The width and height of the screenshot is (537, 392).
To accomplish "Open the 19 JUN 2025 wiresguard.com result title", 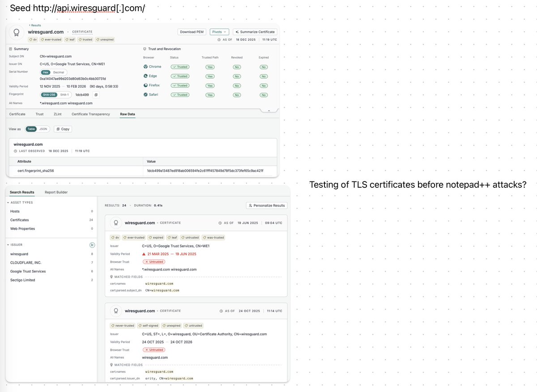I will pyautogui.click(x=140, y=223).
